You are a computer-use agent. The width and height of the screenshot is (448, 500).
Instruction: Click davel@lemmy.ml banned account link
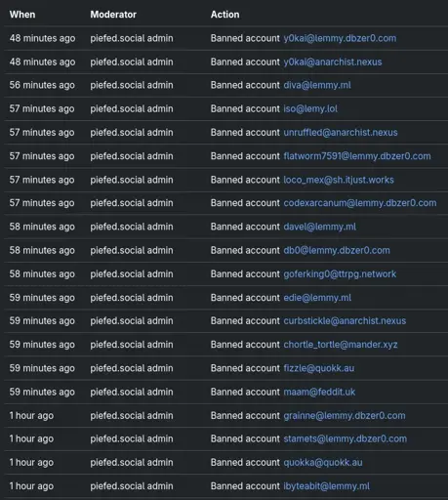(319, 227)
